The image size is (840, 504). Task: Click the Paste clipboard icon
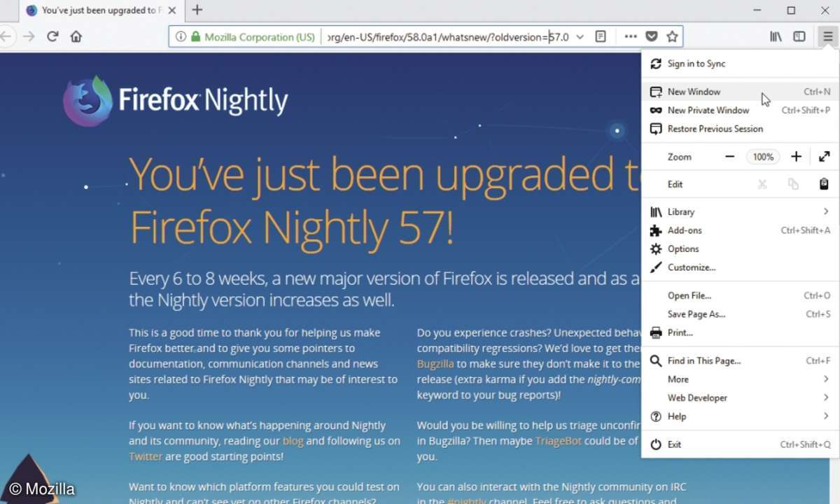click(x=824, y=184)
